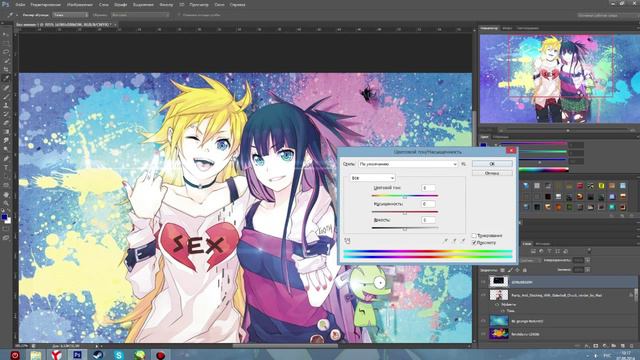Open the Все channel dropdown in dialog
Image resolution: width=640 pixels, height=360 pixels.
372,178
